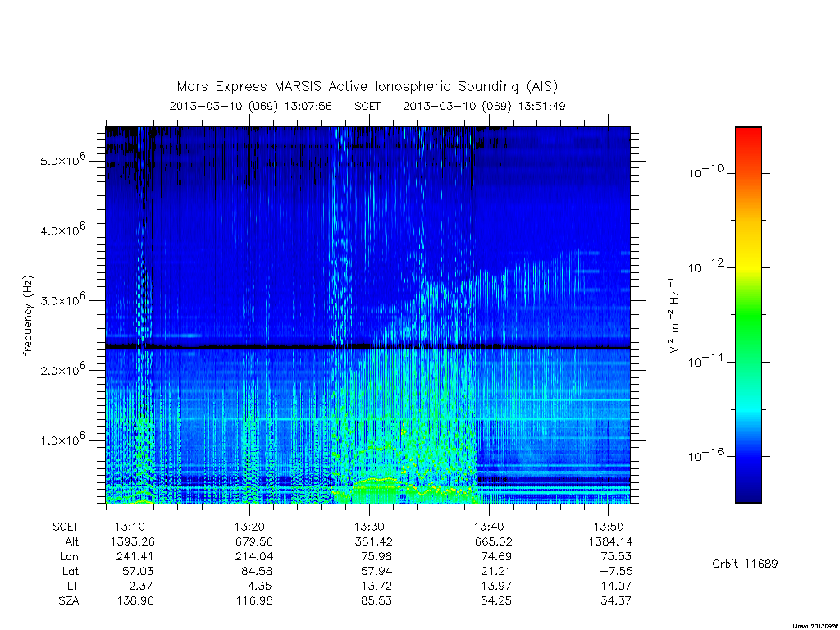Click the start timestamp 13:07:56
The image size is (840, 630).
pyautogui.click(x=308, y=106)
